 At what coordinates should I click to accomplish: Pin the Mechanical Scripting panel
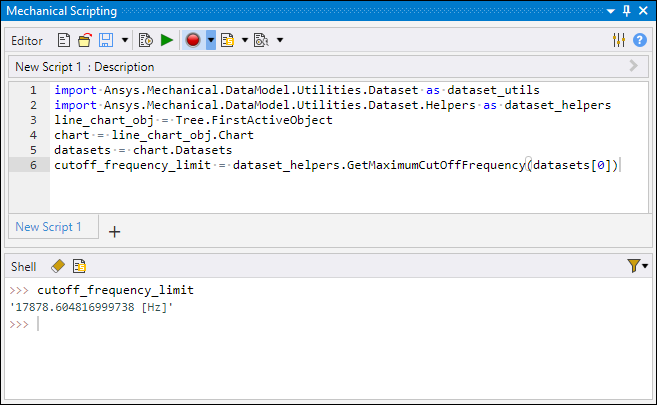point(627,11)
